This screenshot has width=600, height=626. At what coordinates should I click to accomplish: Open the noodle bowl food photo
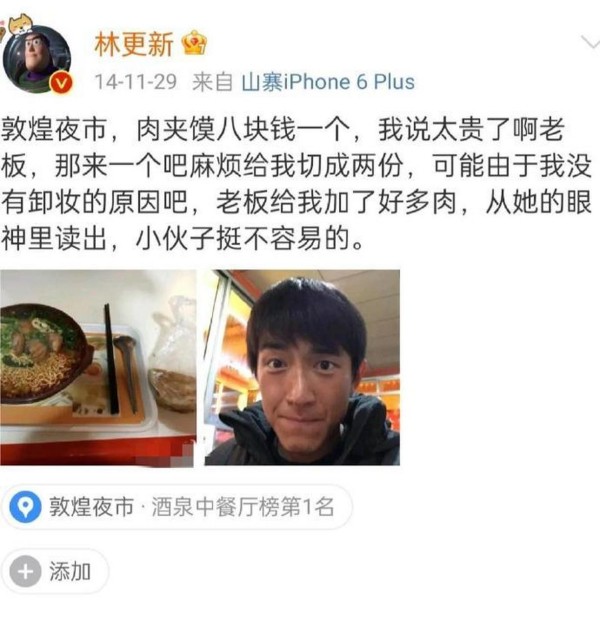point(98,367)
